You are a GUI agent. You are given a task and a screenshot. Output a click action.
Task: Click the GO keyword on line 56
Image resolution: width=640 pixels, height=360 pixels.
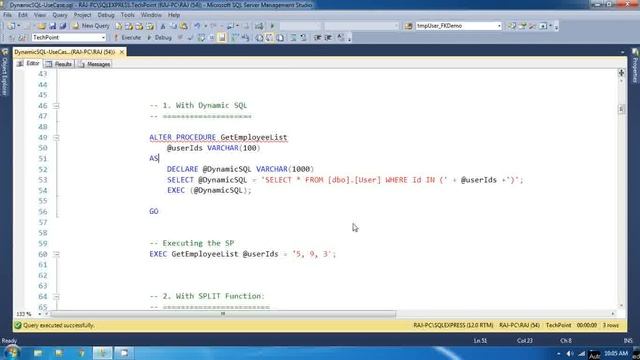tap(154, 211)
